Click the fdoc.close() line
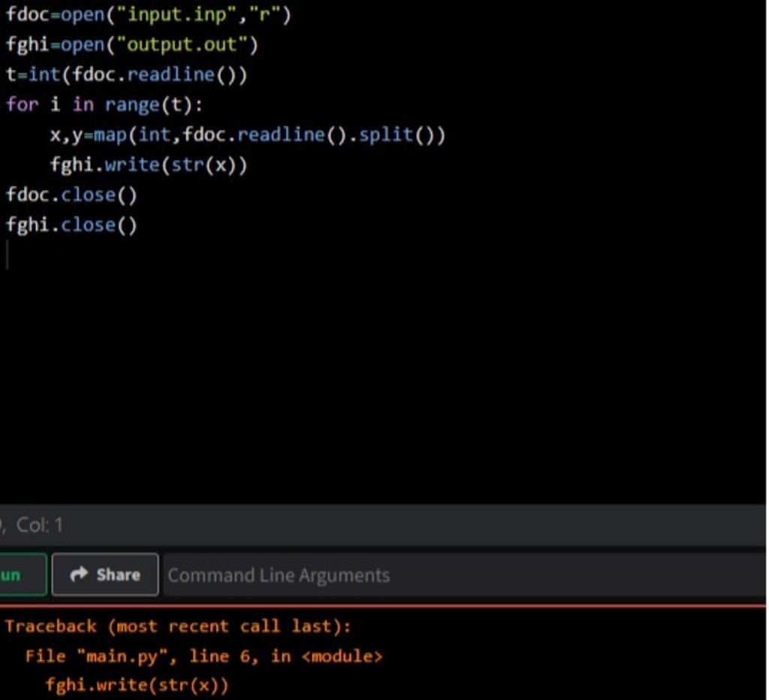This screenshot has width=769, height=700. pos(71,195)
